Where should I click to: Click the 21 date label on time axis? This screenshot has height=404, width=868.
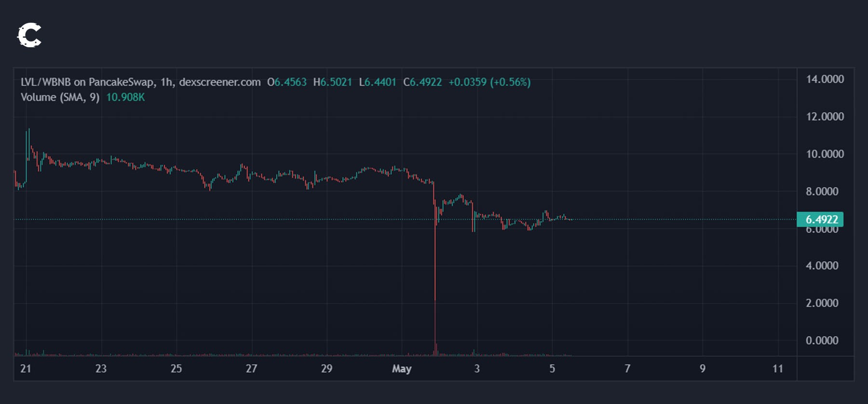(x=26, y=369)
